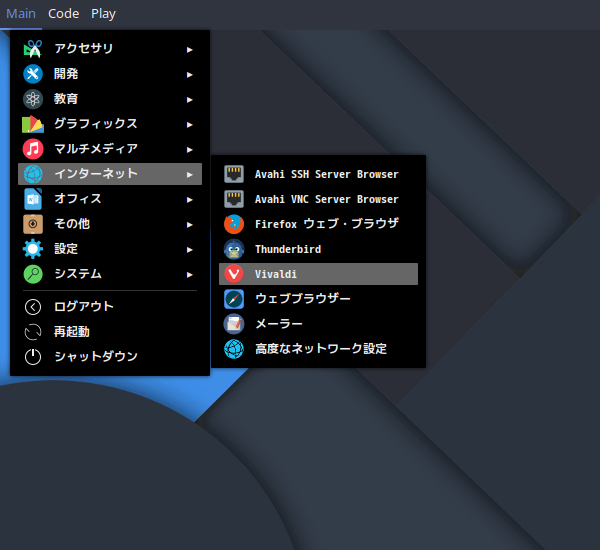
Task: Expand the 開発 submenu arrow
Action: pos(189,75)
